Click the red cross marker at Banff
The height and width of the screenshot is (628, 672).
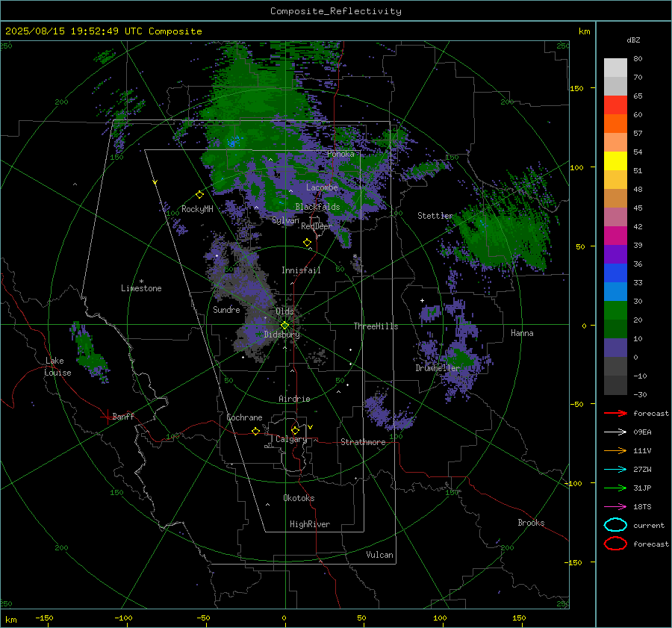click(x=107, y=417)
